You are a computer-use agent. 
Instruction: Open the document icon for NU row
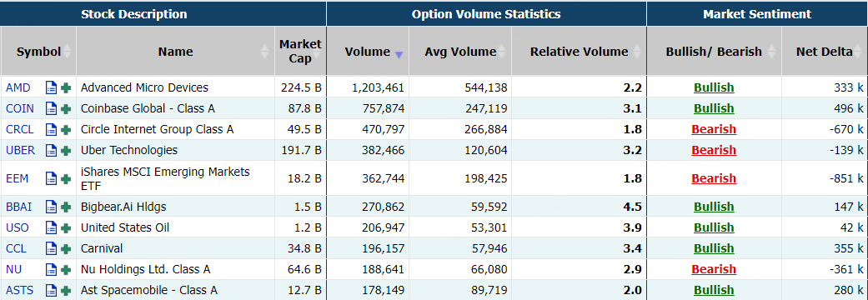point(52,269)
